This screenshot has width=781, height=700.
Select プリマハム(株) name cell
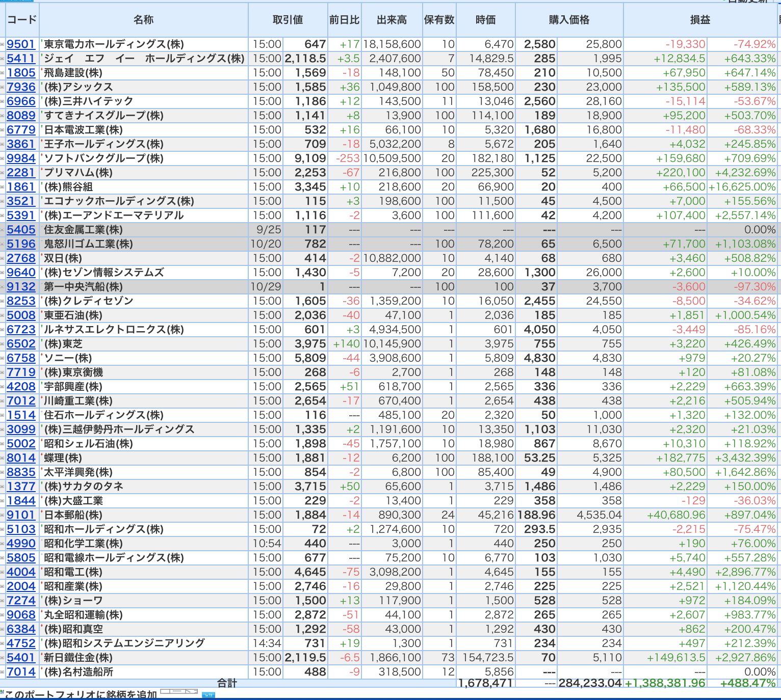click(x=144, y=173)
